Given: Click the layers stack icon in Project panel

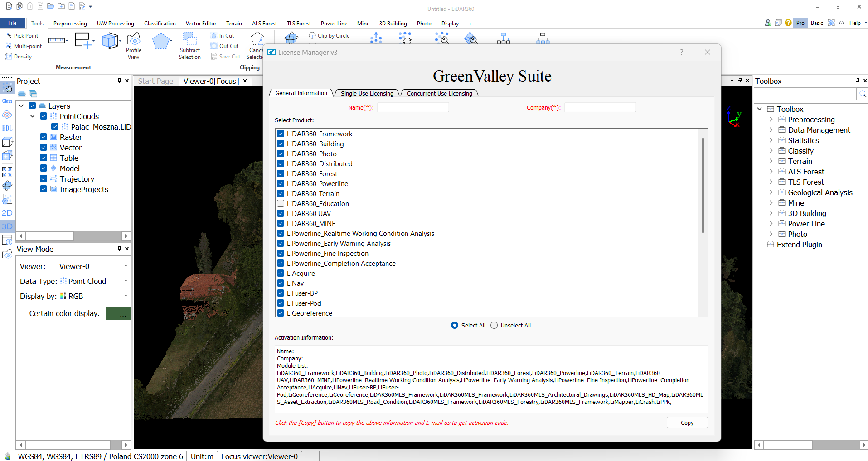Looking at the screenshot, I should point(22,93).
